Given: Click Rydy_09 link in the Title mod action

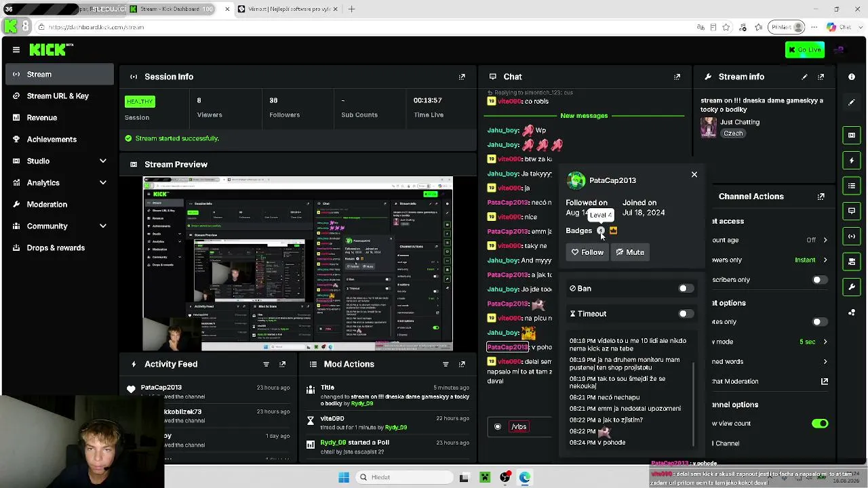Looking at the screenshot, I should [x=361, y=403].
